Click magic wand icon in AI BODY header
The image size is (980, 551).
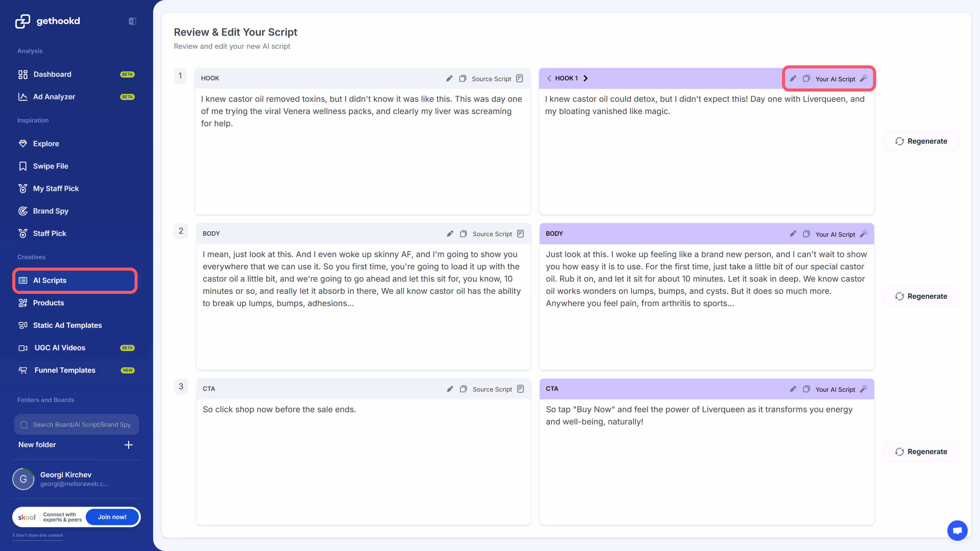[864, 233]
